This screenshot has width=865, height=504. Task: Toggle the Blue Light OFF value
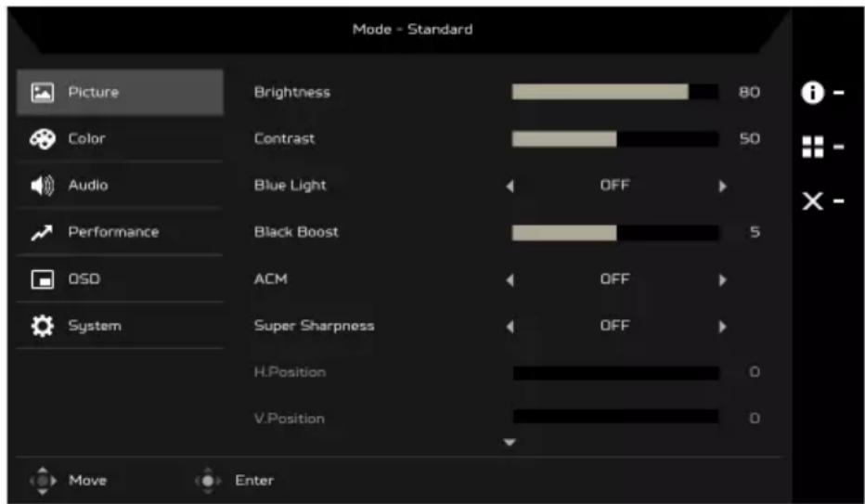pyautogui.click(x=614, y=186)
